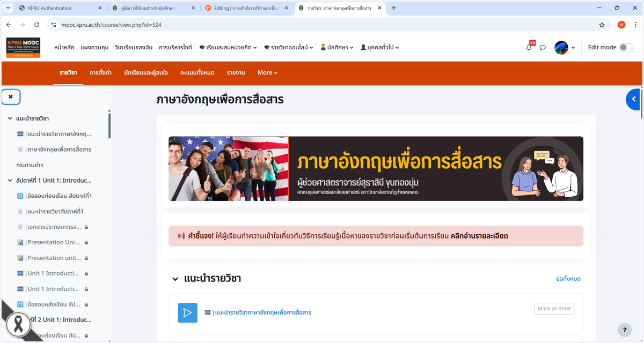Click the course banner image

[x=376, y=169]
